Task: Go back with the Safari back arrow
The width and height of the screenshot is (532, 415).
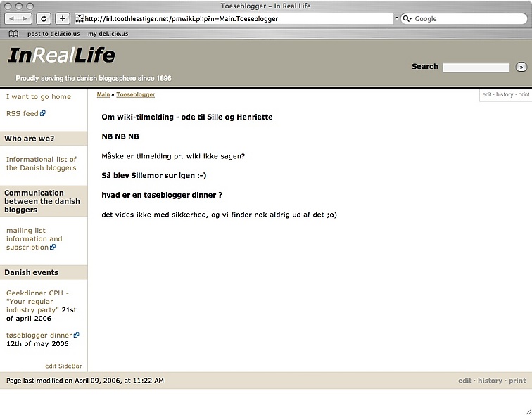Action: (x=12, y=19)
